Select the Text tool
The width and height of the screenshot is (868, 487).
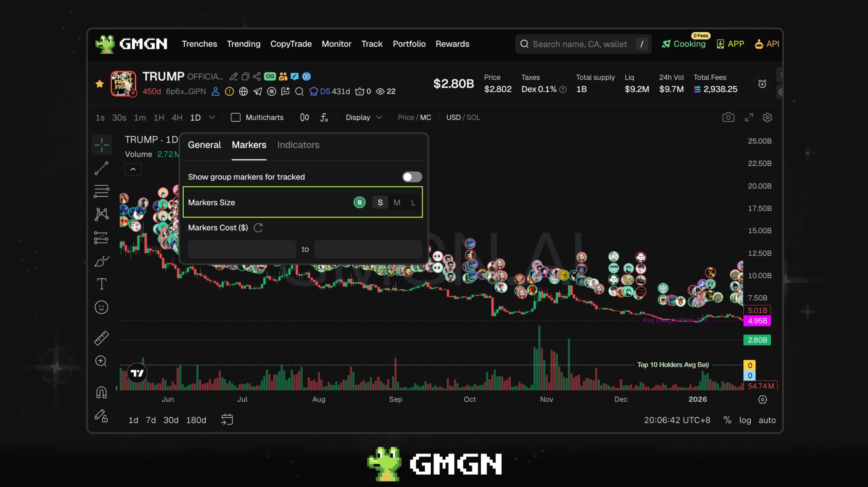click(x=102, y=284)
